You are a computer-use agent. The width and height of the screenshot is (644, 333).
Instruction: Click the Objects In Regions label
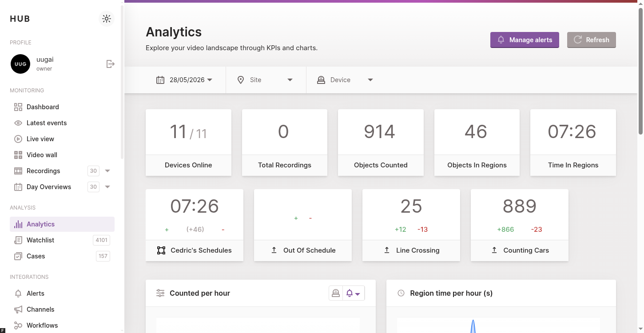tap(477, 165)
